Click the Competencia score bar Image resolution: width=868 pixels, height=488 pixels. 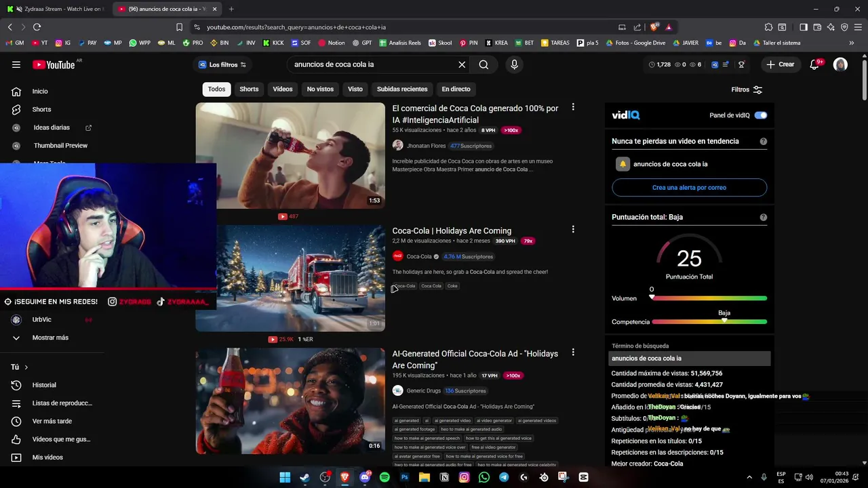pos(709,322)
